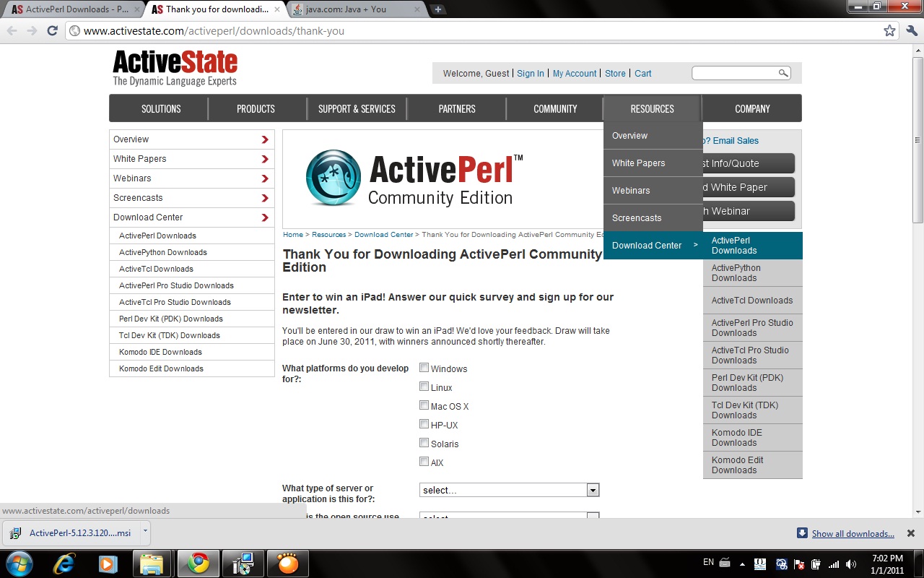Click the ActivePerl Community Edition logo

click(415, 178)
